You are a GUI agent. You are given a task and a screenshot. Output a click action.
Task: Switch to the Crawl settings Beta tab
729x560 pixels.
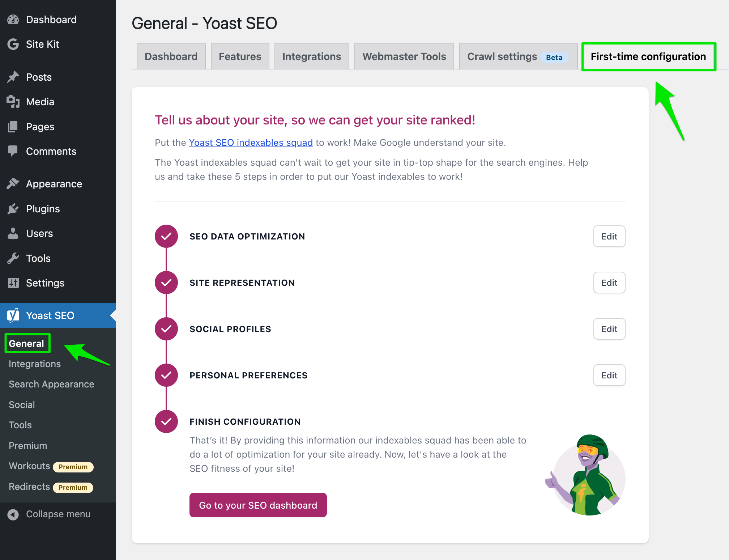(x=518, y=56)
